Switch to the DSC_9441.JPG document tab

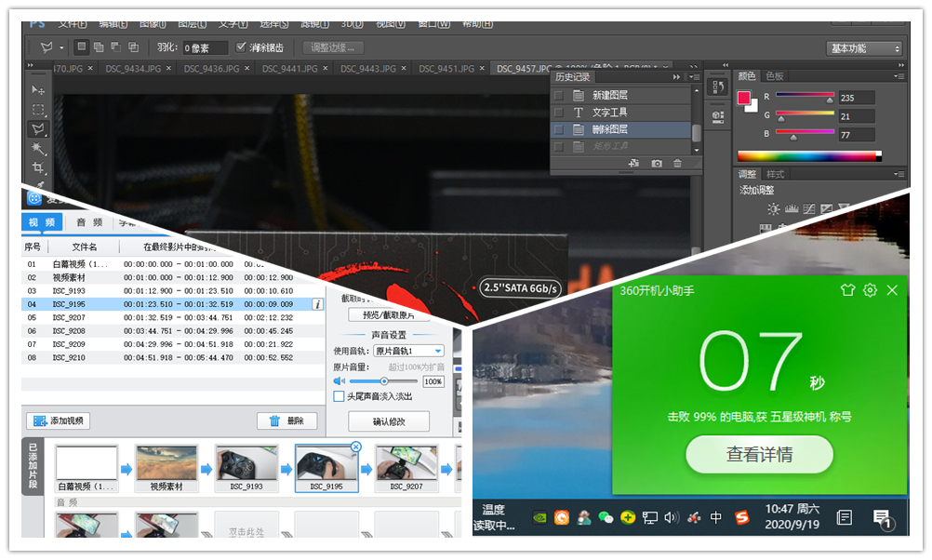(x=289, y=69)
